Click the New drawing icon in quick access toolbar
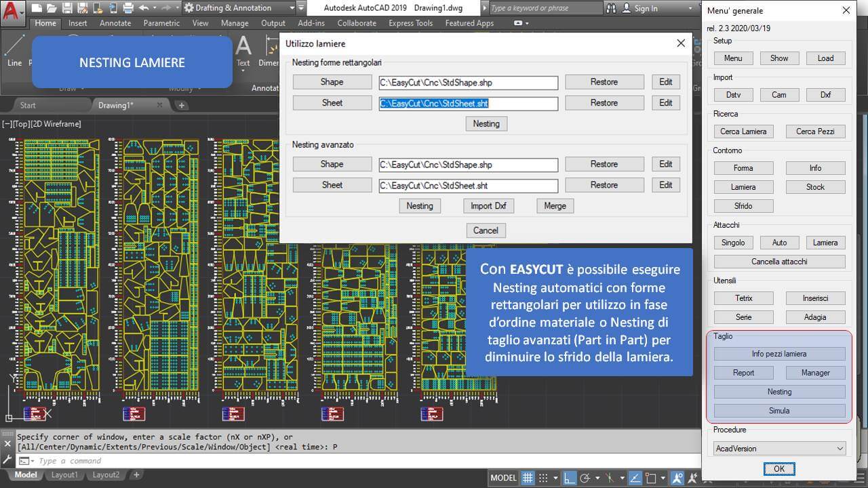The height and width of the screenshot is (488, 868). click(x=37, y=8)
